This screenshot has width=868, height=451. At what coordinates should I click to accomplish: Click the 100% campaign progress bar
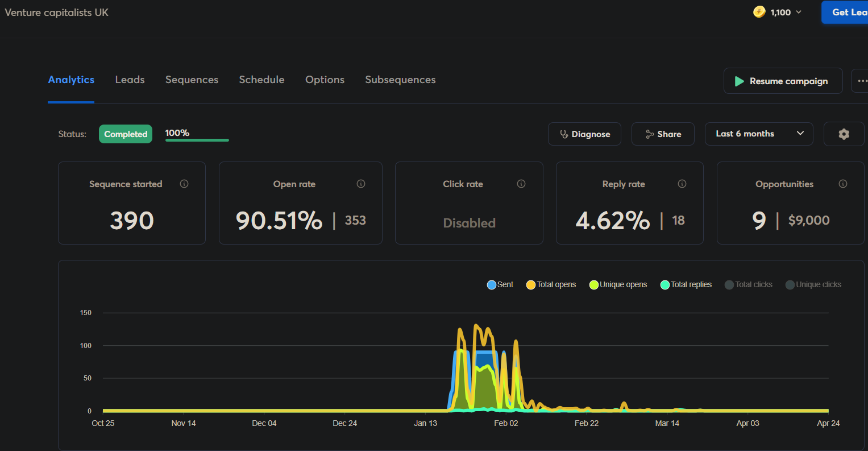coord(197,140)
